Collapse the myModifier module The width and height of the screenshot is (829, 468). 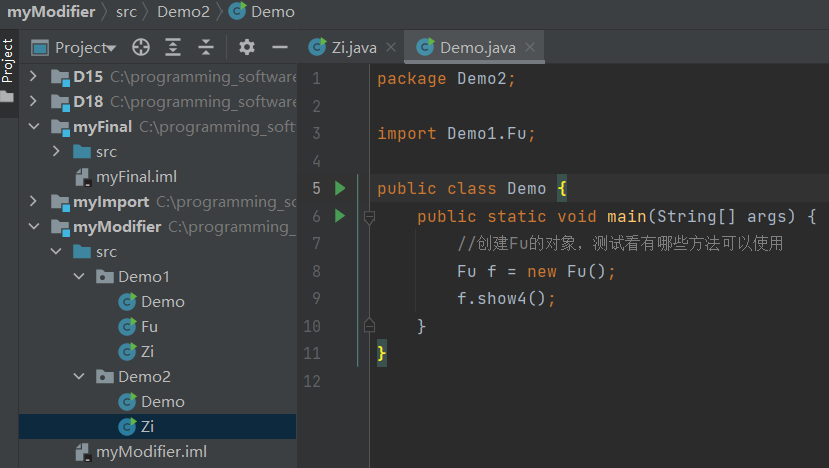(x=33, y=226)
